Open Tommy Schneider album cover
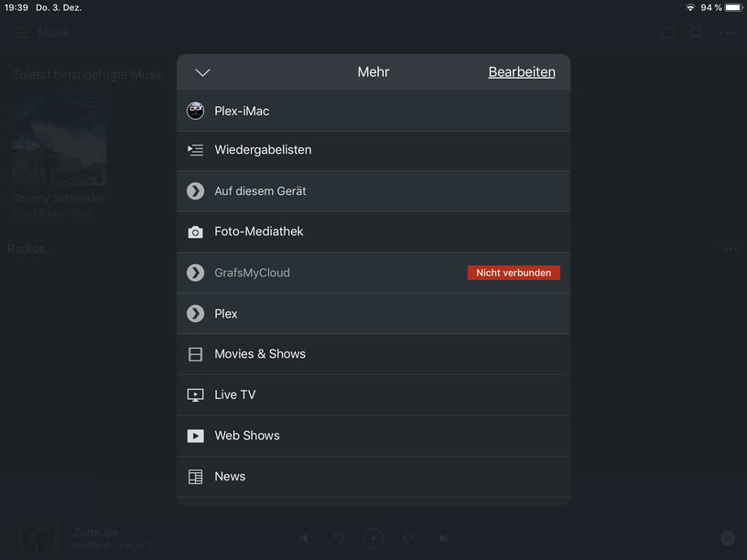This screenshot has height=560, width=747. (60, 139)
